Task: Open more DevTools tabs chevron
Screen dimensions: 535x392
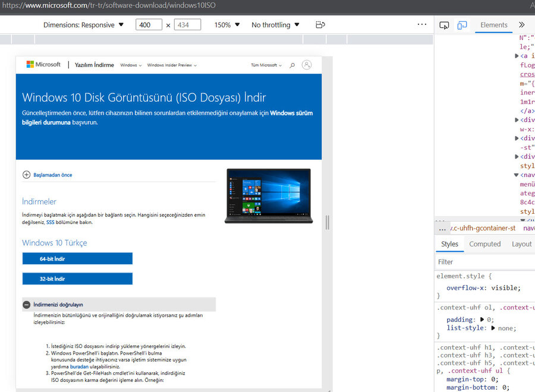Action: pos(521,25)
